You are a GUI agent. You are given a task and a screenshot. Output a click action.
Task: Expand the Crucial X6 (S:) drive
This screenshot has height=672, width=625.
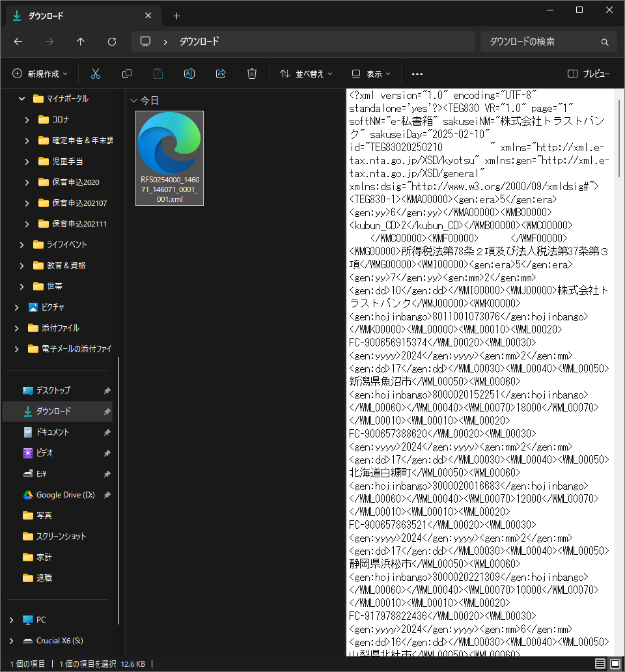pyautogui.click(x=12, y=641)
